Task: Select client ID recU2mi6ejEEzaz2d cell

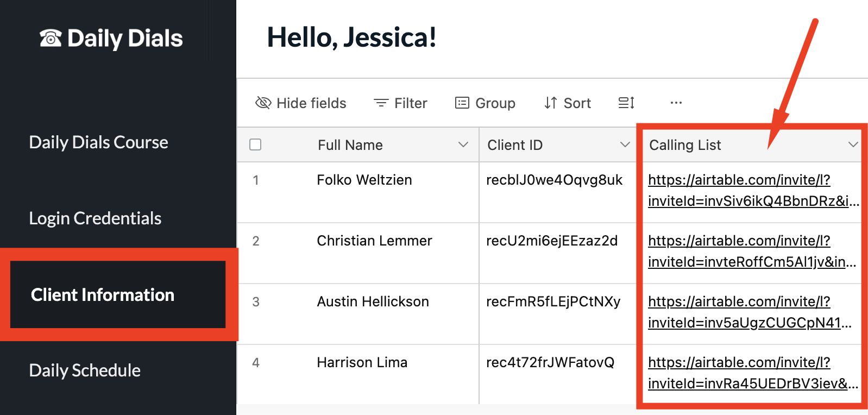Action: pos(558,253)
